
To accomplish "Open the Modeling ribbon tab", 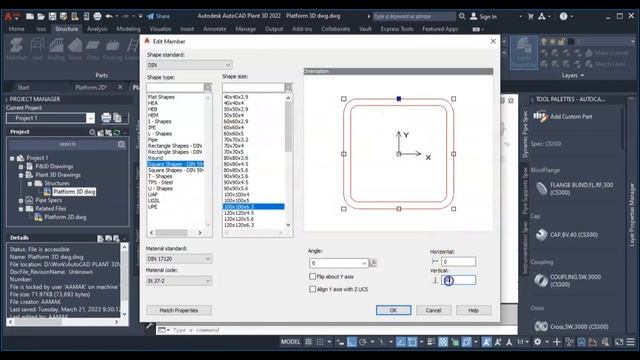I will tap(128, 29).
